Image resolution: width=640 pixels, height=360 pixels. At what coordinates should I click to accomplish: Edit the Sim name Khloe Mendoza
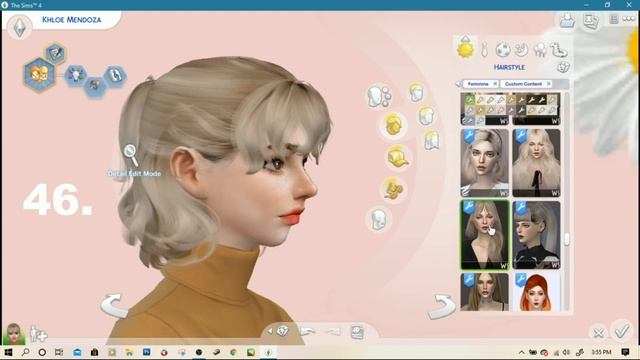tap(71, 20)
